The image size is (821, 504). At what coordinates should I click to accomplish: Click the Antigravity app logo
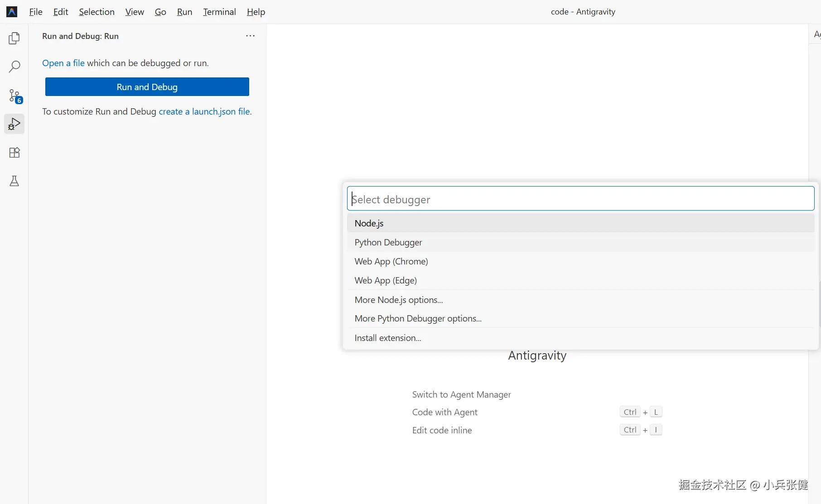(12, 12)
